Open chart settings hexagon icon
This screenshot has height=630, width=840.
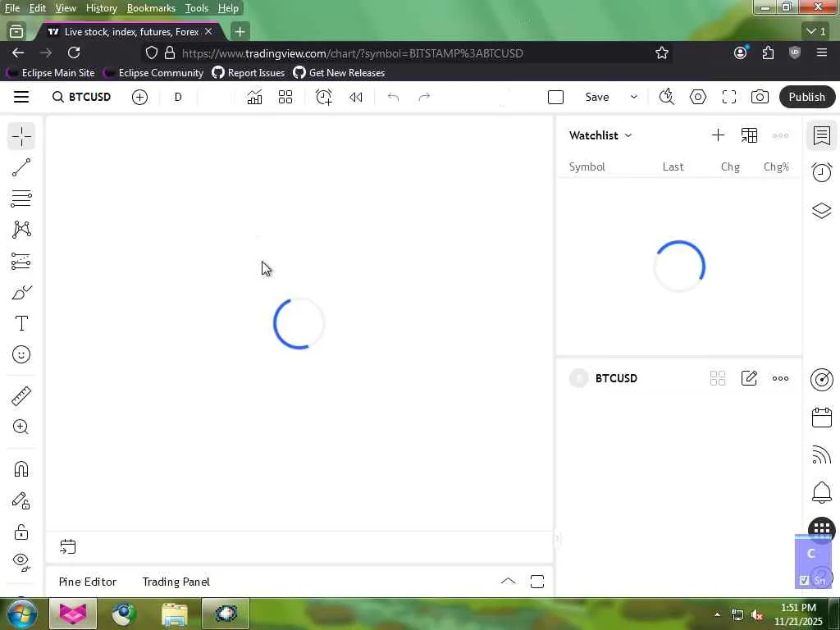[x=698, y=97]
